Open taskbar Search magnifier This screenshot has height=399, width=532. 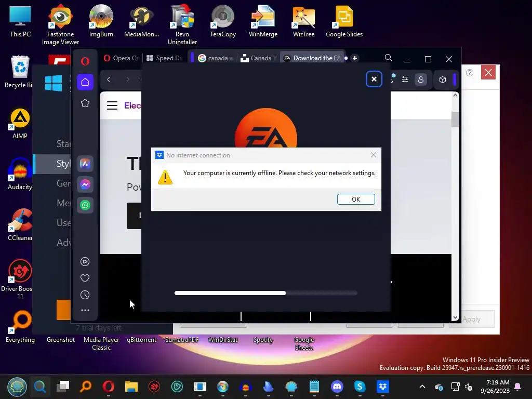(x=39, y=387)
